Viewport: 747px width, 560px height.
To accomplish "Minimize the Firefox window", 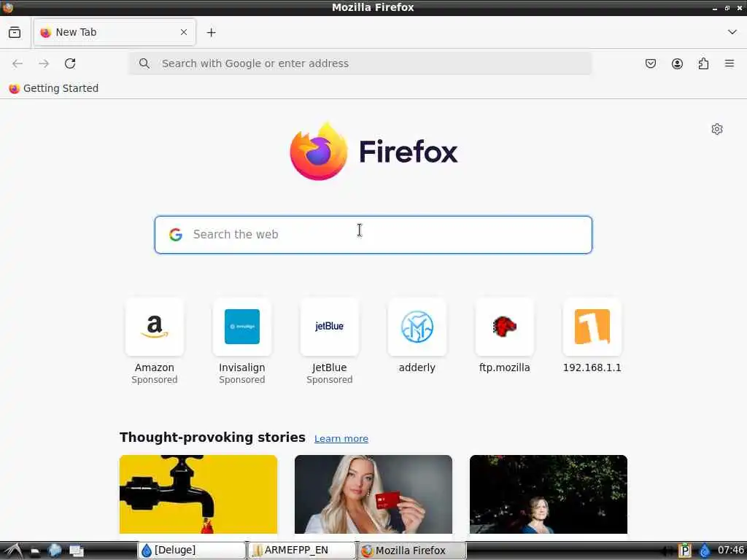I will (715, 8).
